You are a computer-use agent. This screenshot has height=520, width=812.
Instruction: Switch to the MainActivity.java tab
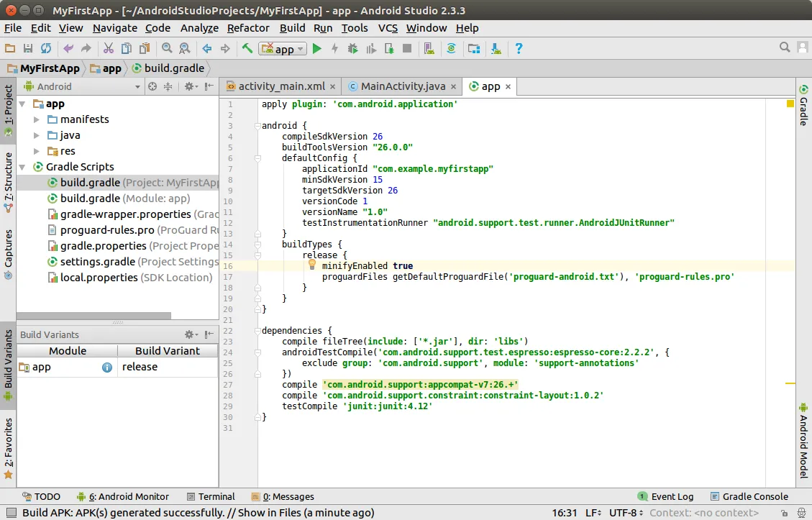(403, 86)
